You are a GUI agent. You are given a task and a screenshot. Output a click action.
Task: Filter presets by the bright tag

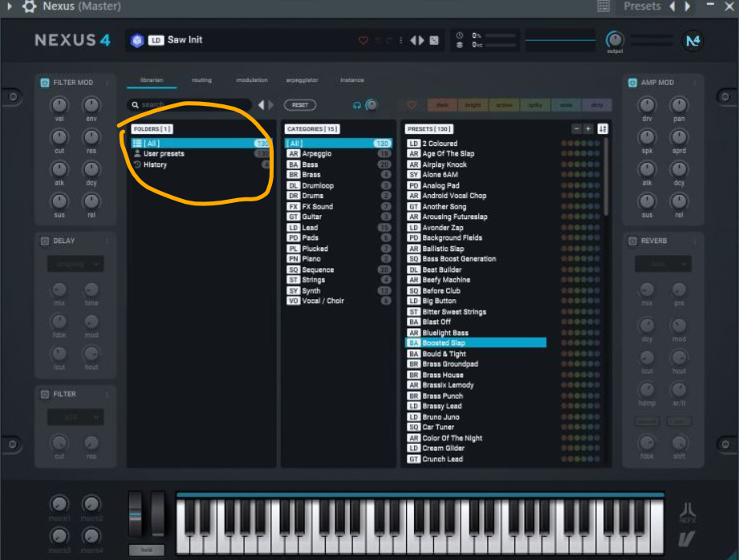473,105
